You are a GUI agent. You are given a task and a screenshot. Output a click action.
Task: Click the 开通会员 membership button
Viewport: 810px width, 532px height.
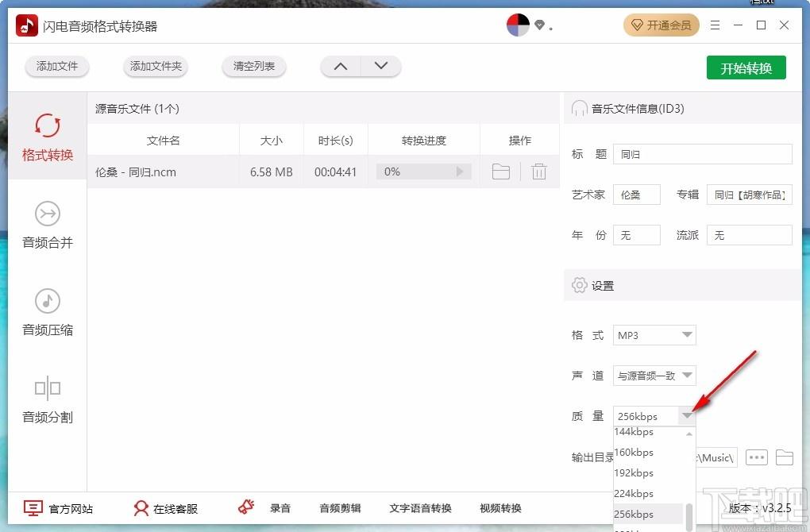coord(661,25)
